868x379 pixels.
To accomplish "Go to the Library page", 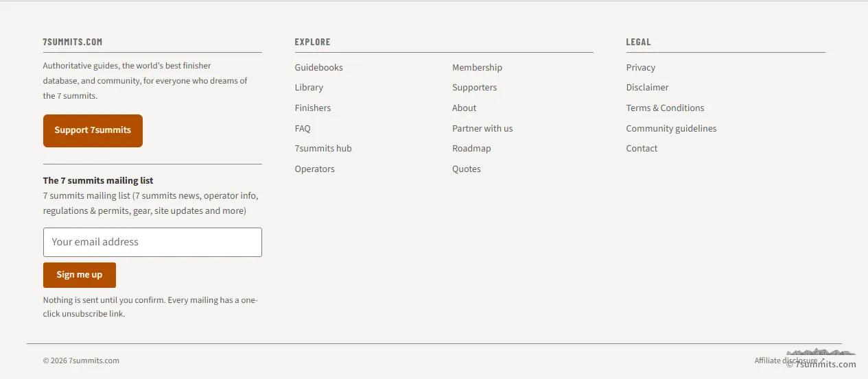I will [309, 88].
